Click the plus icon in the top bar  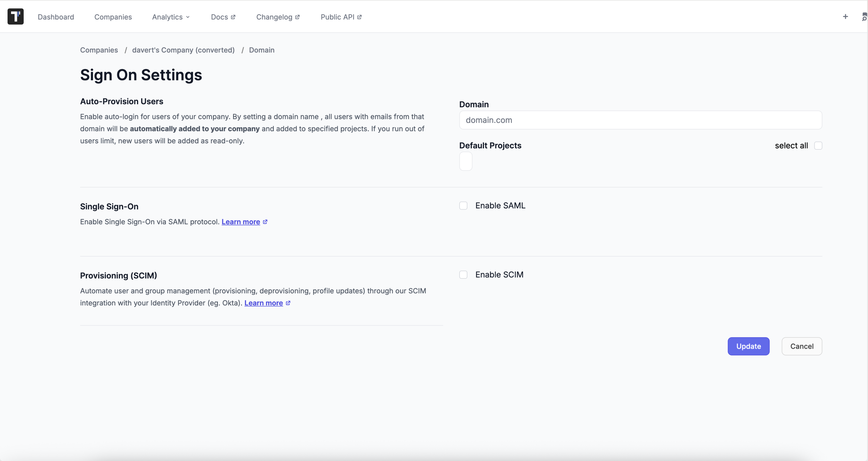click(845, 16)
